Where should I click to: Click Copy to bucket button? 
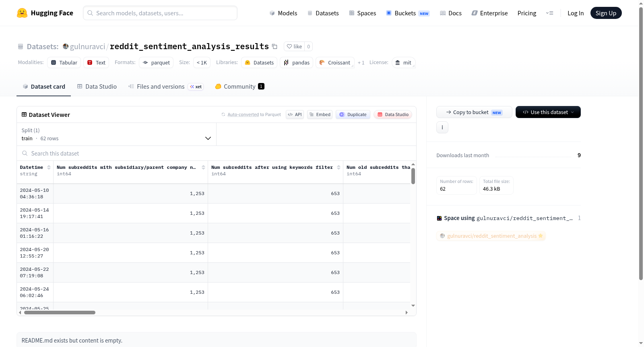474,112
